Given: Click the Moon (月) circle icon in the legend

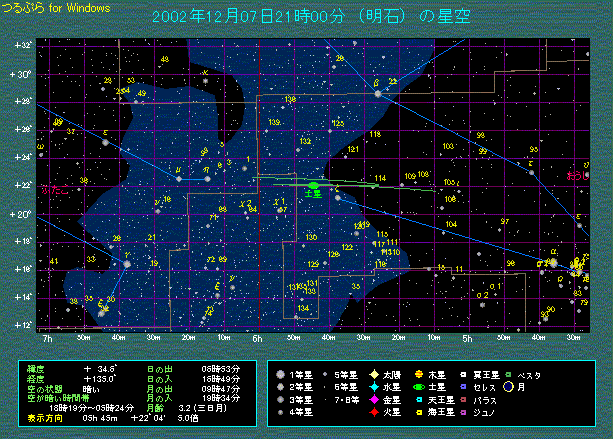Looking at the screenshot, I should pyautogui.click(x=510, y=385).
